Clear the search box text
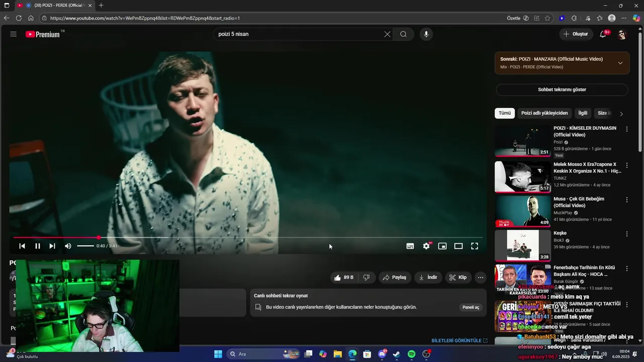644x362 pixels. coord(387,34)
